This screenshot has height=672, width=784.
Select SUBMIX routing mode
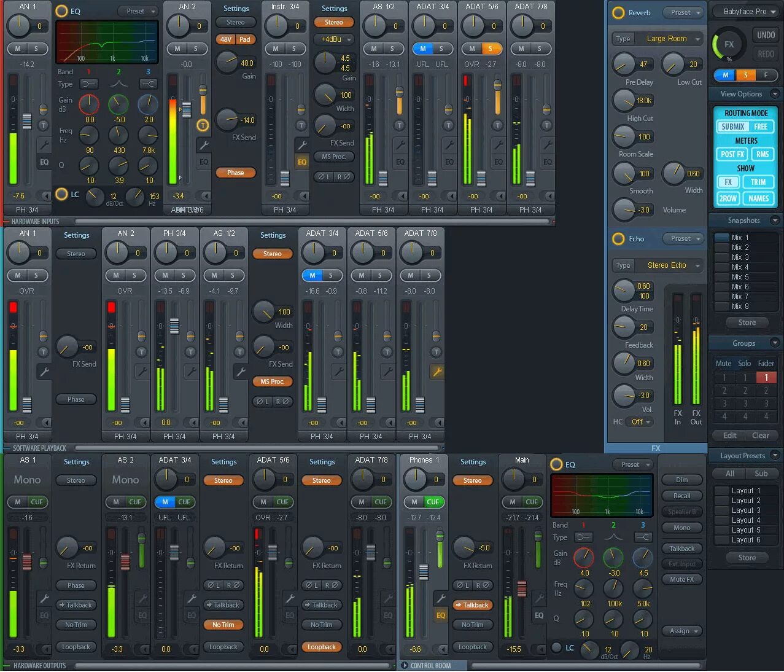pyautogui.click(x=732, y=127)
